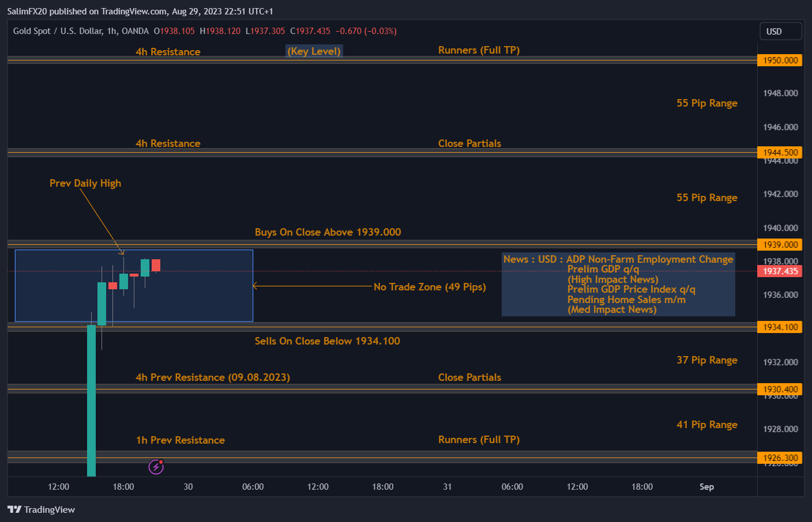
Task: Select Close Partials label near 1944.500
Action: click(469, 143)
